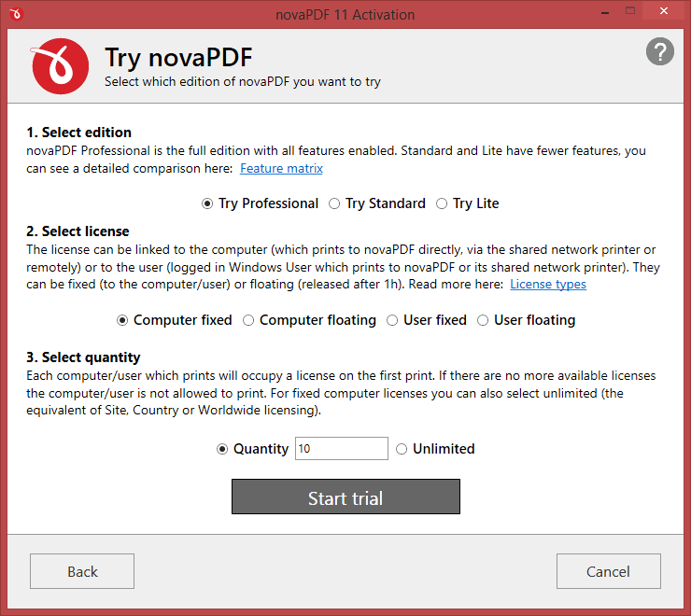Open the Feature matrix link
The height and width of the screenshot is (616, 691).
[x=282, y=169]
